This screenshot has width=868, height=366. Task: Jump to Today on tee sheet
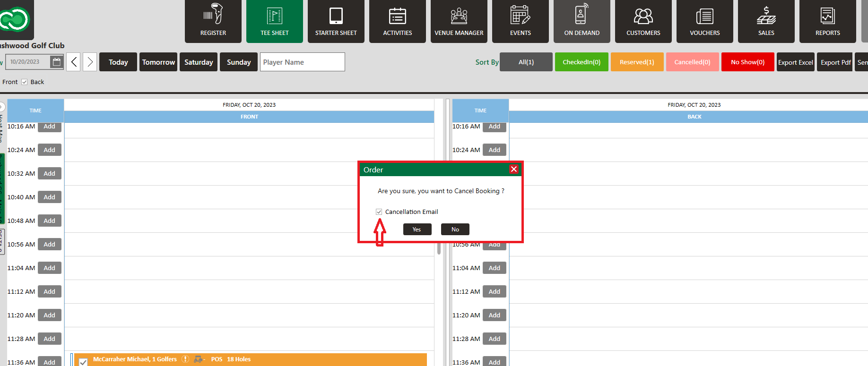pos(118,62)
